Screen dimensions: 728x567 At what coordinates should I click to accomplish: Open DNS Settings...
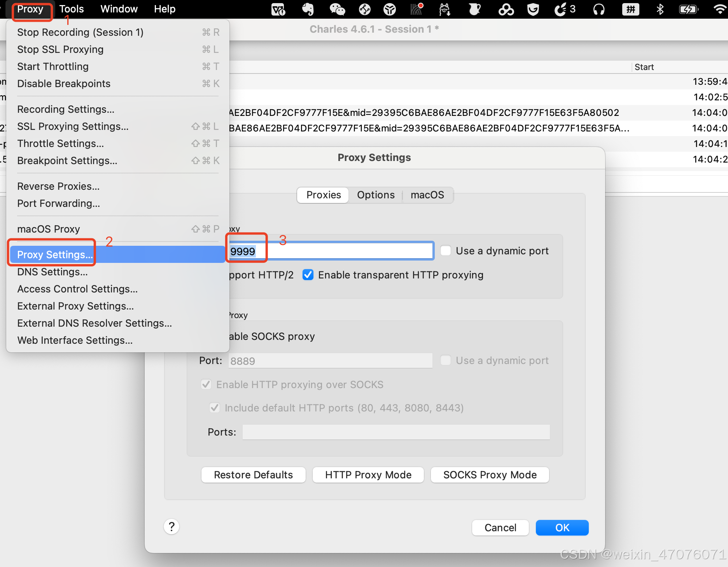(x=118, y=272)
